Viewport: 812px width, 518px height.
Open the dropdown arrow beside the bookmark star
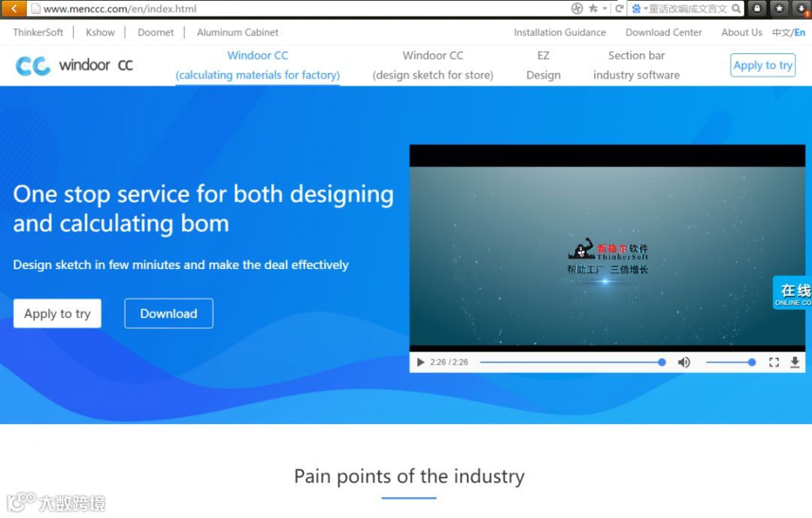(x=604, y=8)
